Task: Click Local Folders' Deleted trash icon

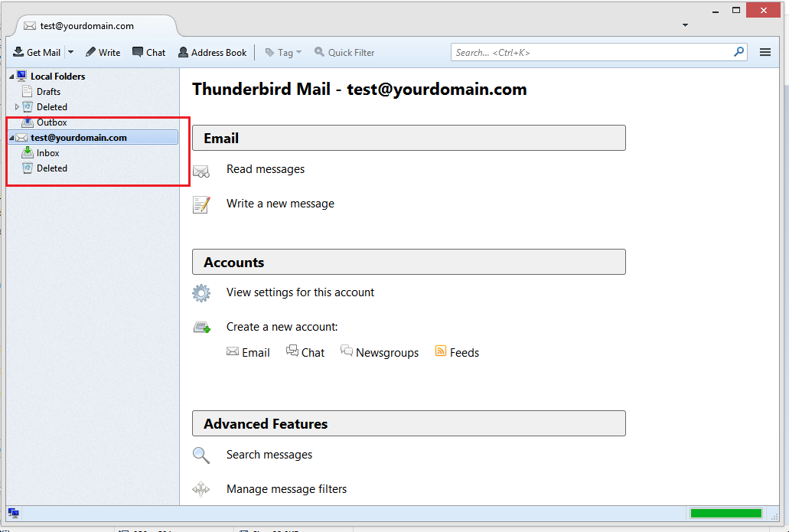Action: click(x=28, y=106)
